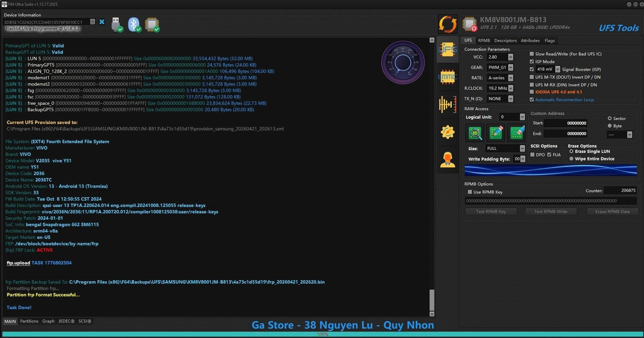Open the user account sidebar icon

pyautogui.click(x=447, y=159)
